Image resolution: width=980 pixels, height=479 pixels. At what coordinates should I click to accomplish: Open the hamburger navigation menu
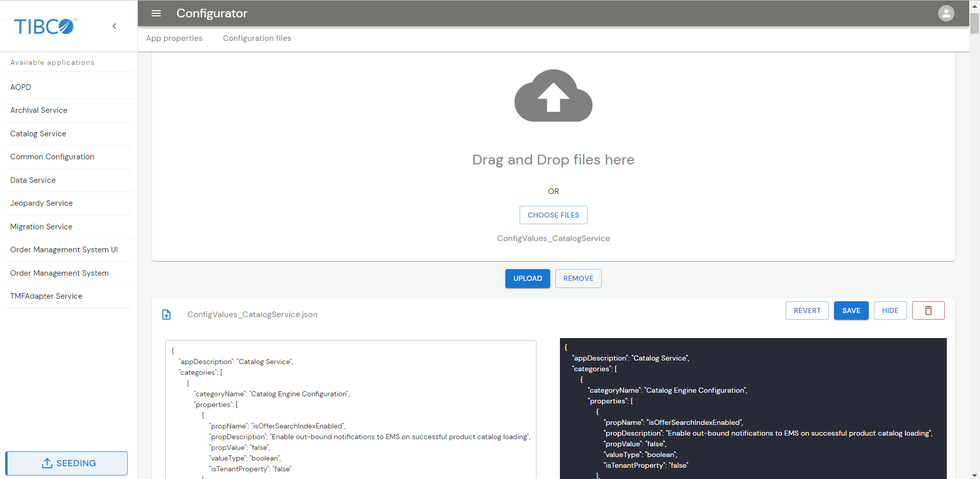(156, 13)
